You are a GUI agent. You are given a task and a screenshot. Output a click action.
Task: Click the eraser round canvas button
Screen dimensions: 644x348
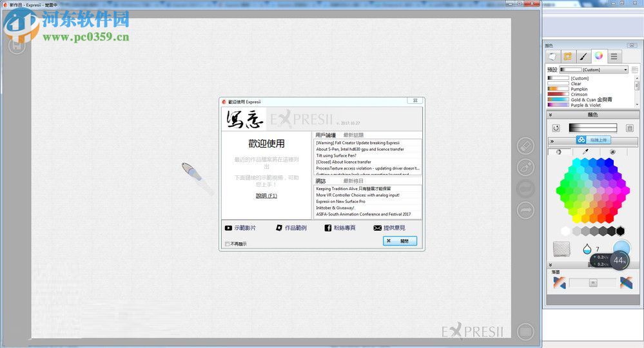coord(525,146)
